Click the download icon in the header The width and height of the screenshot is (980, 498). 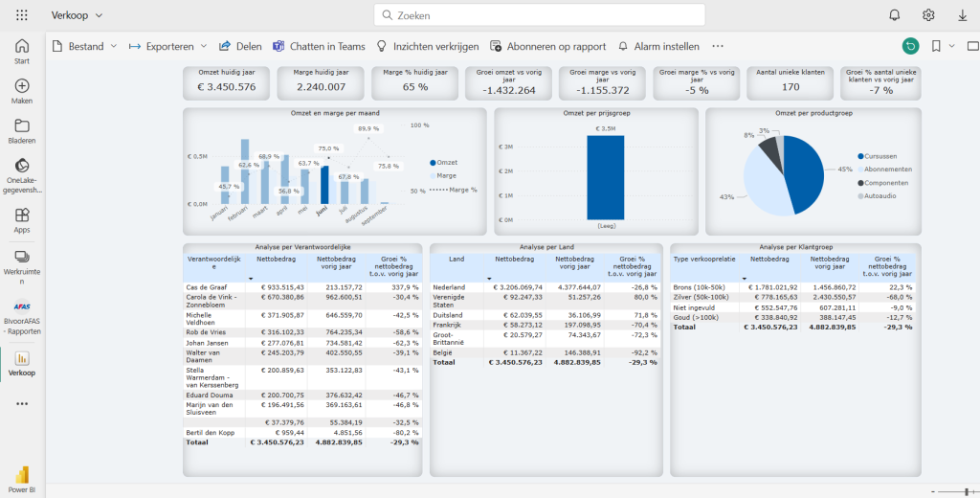(x=962, y=15)
